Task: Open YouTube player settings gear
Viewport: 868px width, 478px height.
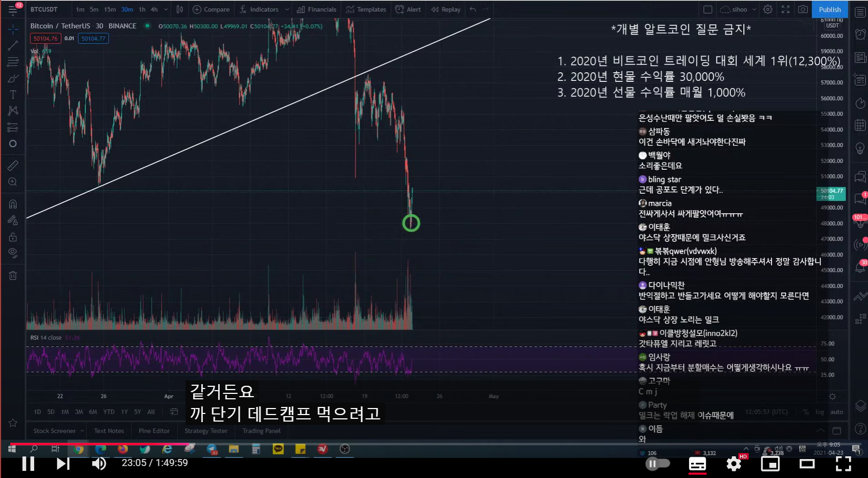Action: tap(734, 463)
